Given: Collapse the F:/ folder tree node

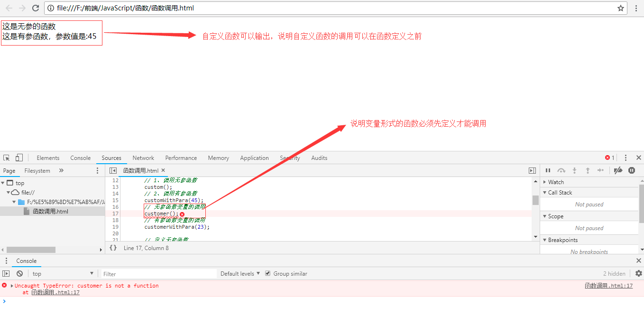Looking at the screenshot, I should (14, 202).
